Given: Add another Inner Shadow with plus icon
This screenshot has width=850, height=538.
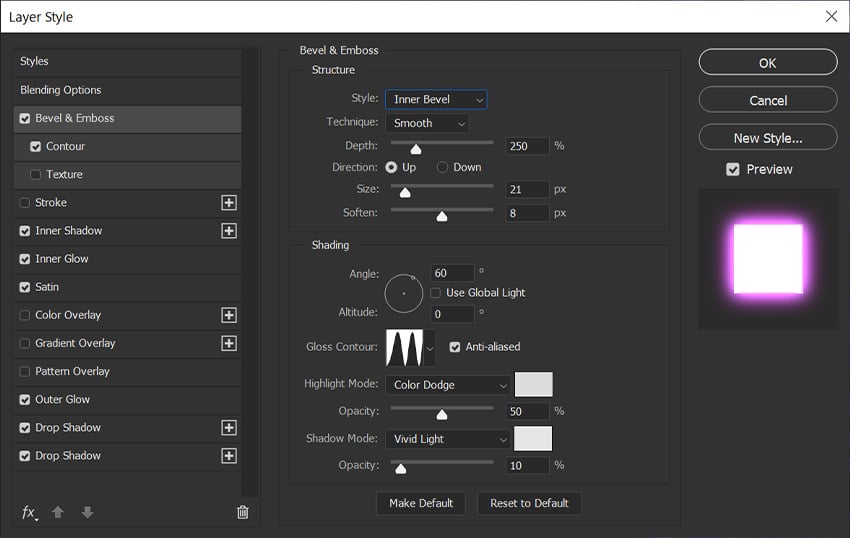Looking at the screenshot, I should [229, 231].
